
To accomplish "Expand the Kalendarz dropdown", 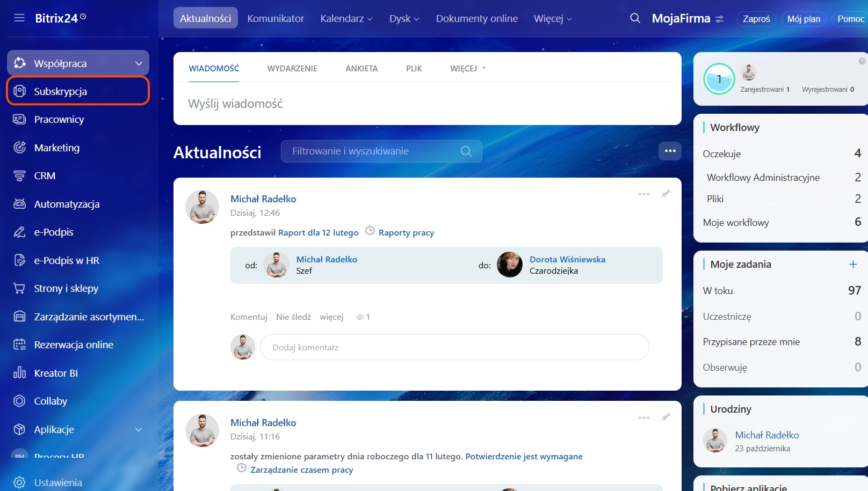I will coord(346,18).
